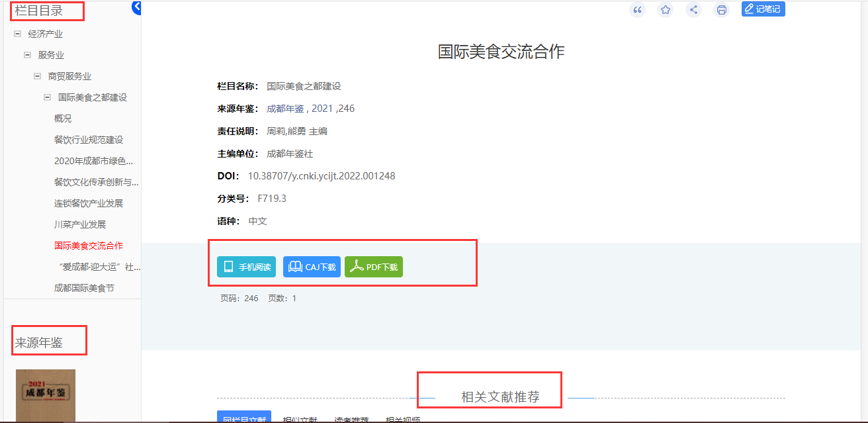The width and height of the screenshot is (868, 423).
Task: Collapse the 商贸服务业 tree node
Action: coord(38,76)
